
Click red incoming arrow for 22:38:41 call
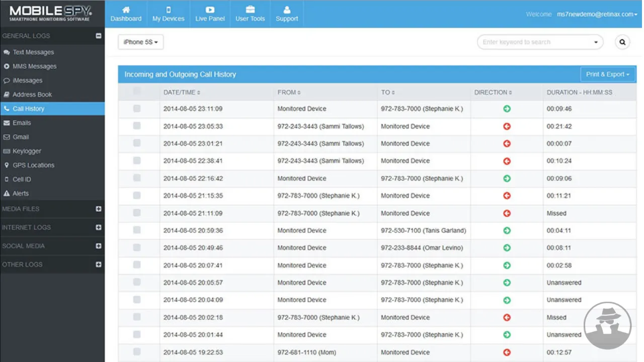(507, 161)
